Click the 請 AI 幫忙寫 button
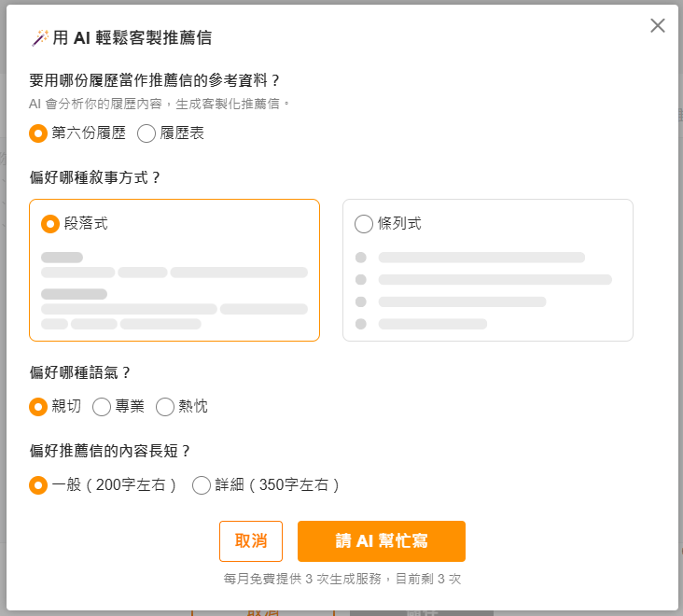Image resolution: width=683 pixels, height=616 pixels. point(381,541)
